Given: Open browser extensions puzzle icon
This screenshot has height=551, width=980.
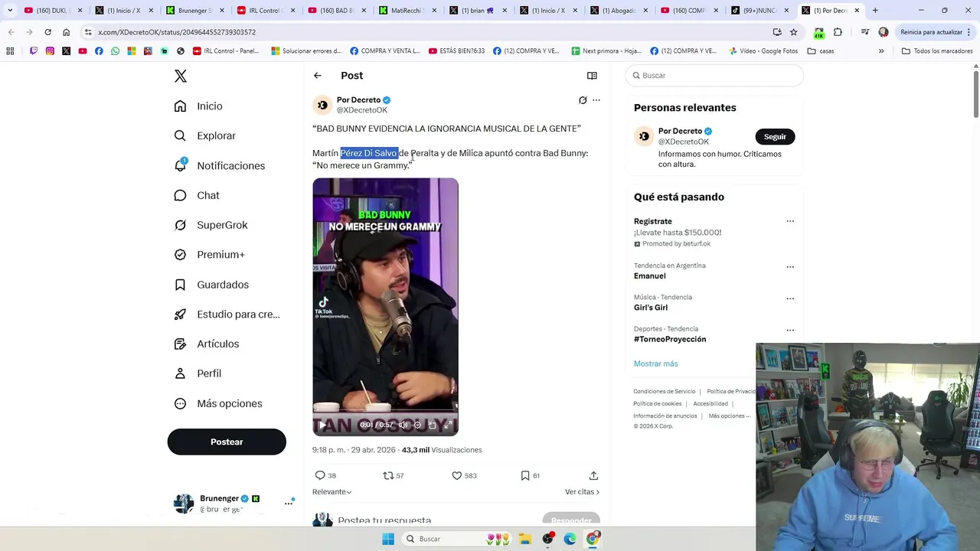Looking at the screenshot, I should click(x=838, y=32).
